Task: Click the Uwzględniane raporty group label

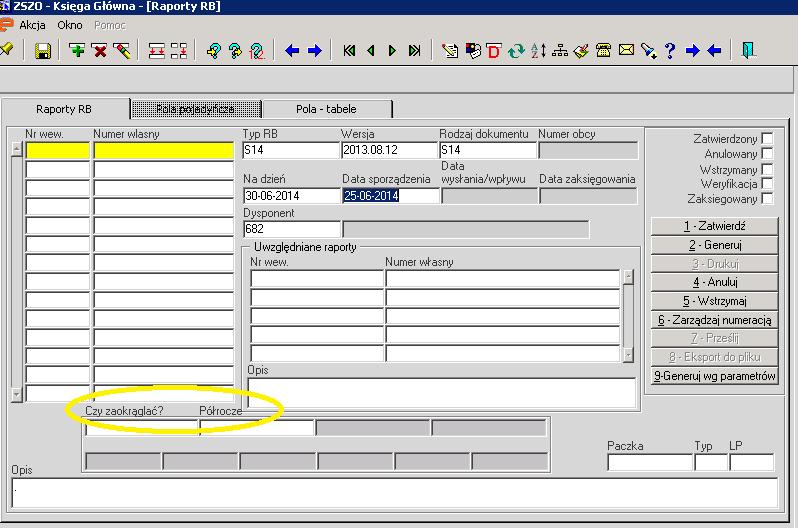Action: click(x=305, y=247)
